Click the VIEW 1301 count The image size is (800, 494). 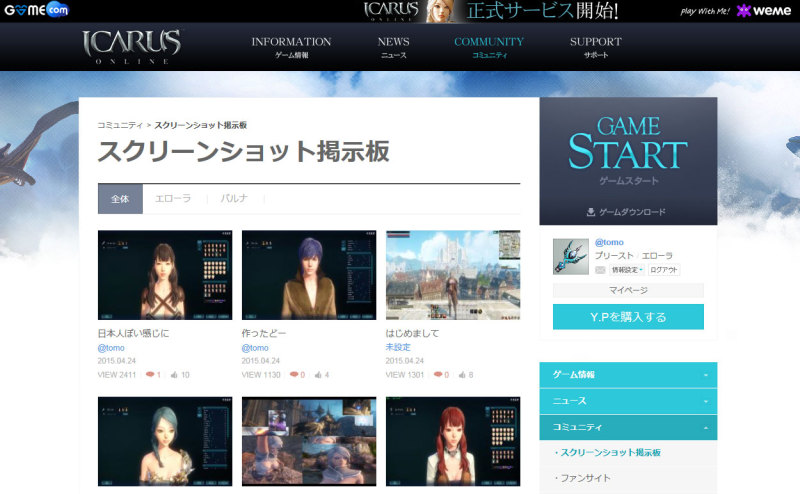pos(405,375)
